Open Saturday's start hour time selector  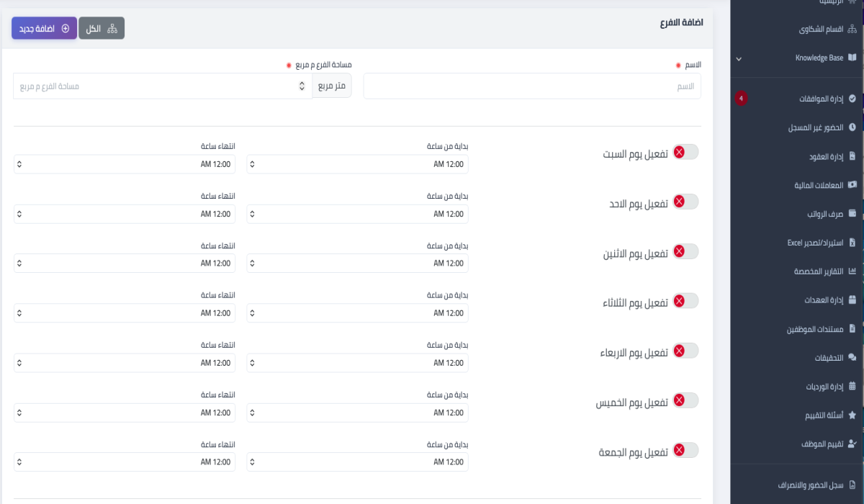pyautogui.click(x=357, y=164)
